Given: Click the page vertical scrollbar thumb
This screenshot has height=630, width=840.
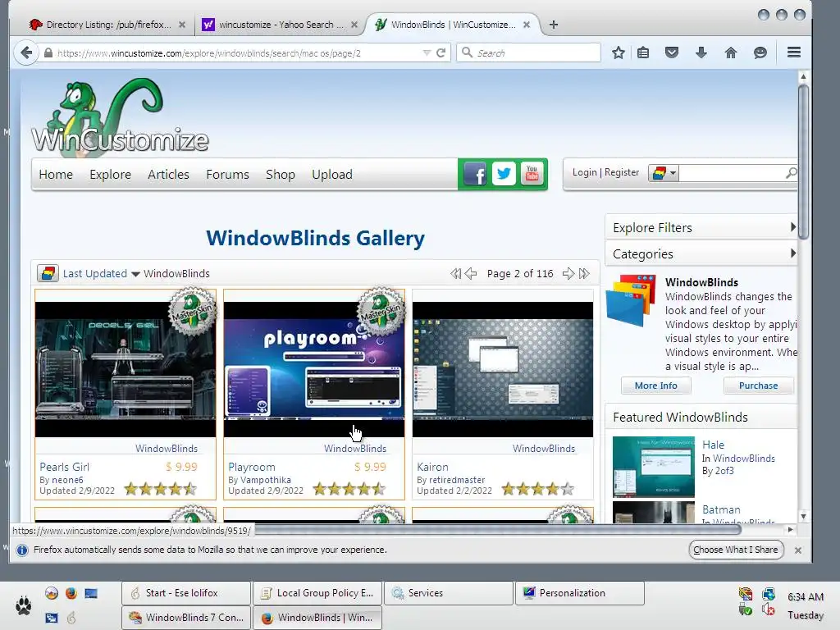Looking at the screenshot, I should tap(803, 161).
